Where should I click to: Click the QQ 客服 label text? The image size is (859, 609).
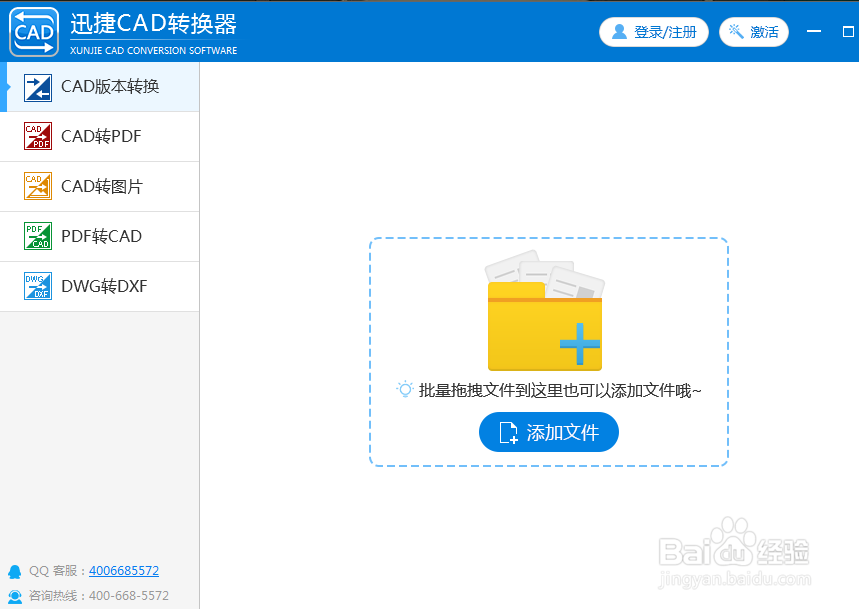point(57,571)
